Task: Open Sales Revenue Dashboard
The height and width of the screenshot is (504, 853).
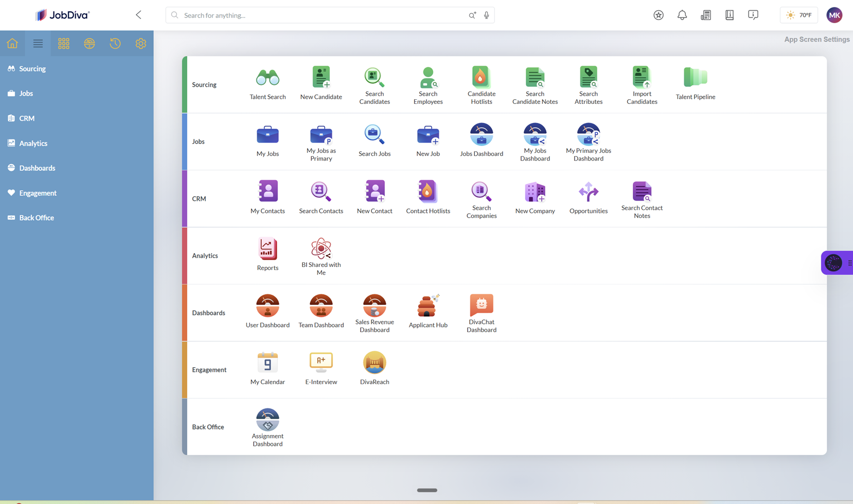Action: point(375,314)
